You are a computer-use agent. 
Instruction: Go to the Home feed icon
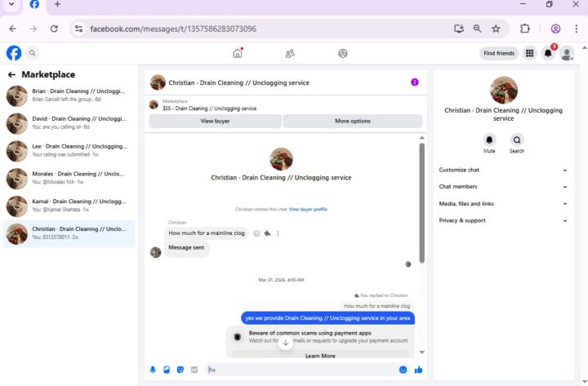tap(238, 53)
